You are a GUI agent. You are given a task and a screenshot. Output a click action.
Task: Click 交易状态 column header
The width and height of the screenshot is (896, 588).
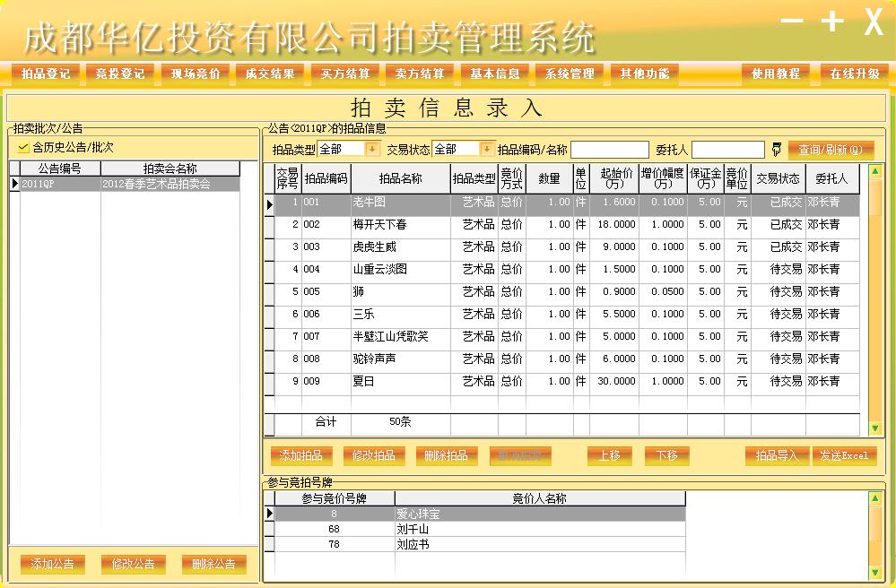click(x=779, y=178)
